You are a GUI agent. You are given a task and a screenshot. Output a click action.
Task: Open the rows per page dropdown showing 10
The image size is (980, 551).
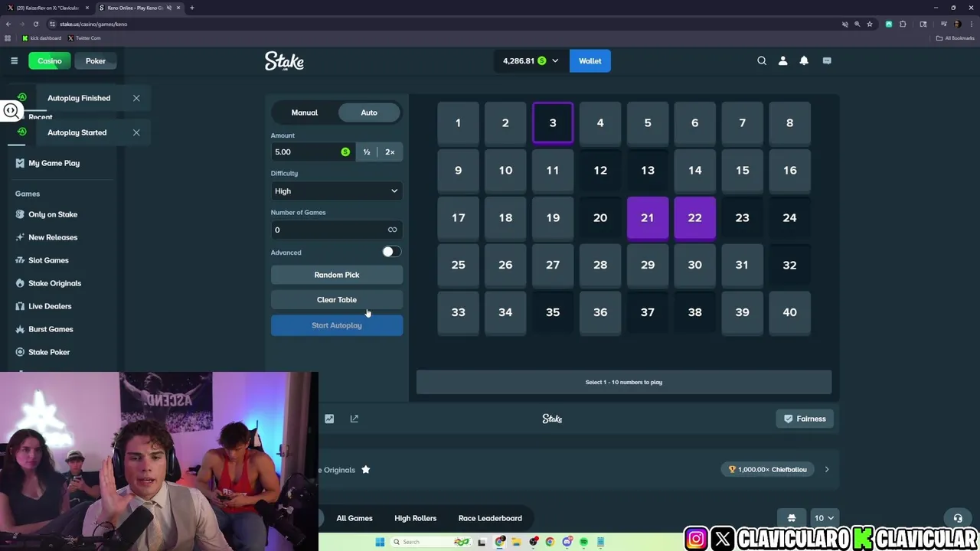824,518
